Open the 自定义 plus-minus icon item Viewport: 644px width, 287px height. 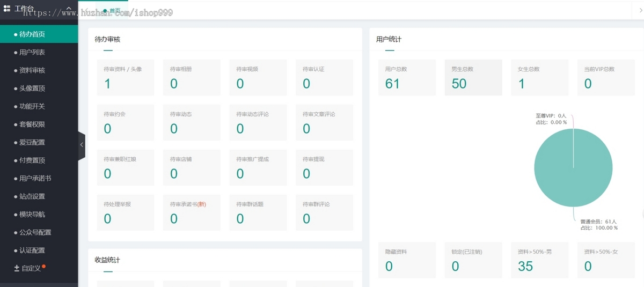tap(17, 268)
